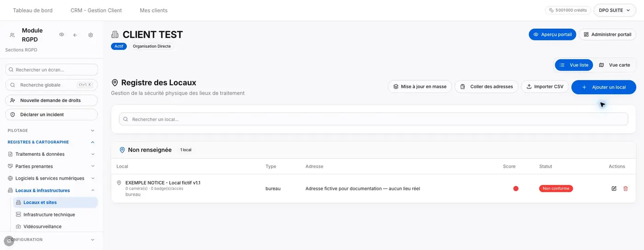Select Locaux et sites in sidebar
Screen dimensions: 644x250
click(55, 202)
